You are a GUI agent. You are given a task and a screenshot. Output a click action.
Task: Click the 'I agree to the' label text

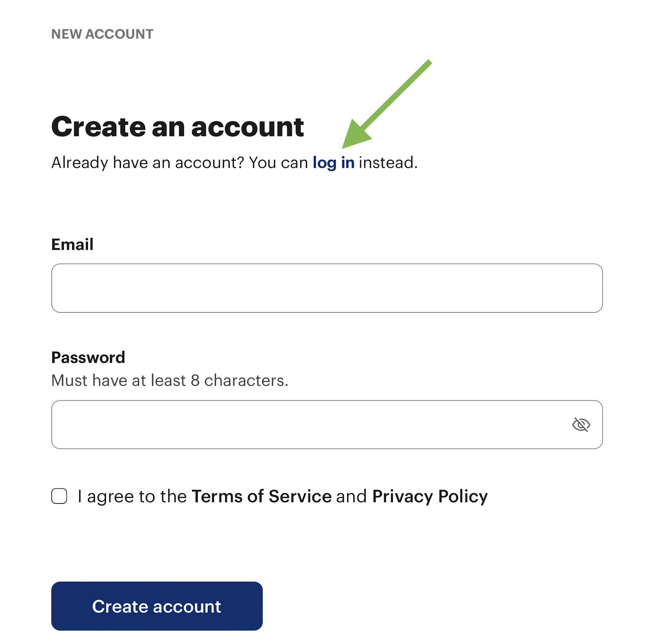click(132, 497)
